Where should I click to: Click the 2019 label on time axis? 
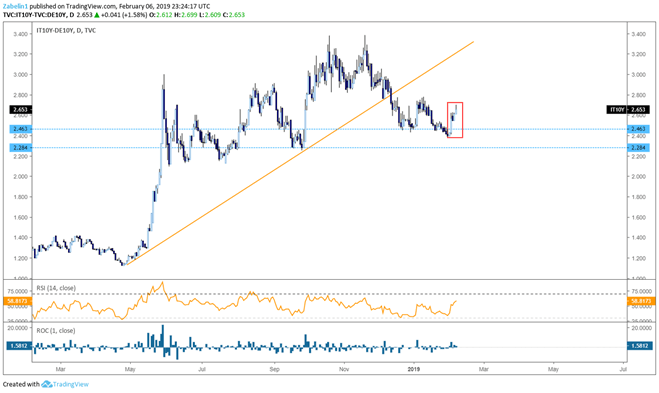click(414, 369)
